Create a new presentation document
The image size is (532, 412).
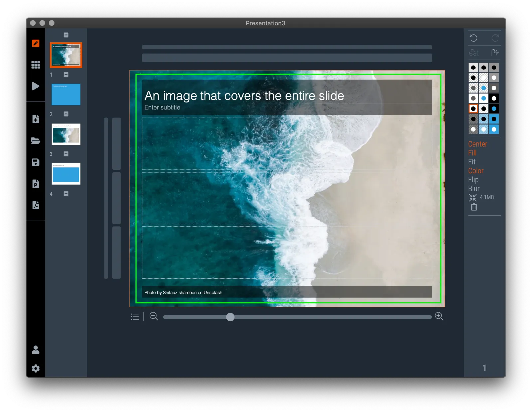[36, 119]
